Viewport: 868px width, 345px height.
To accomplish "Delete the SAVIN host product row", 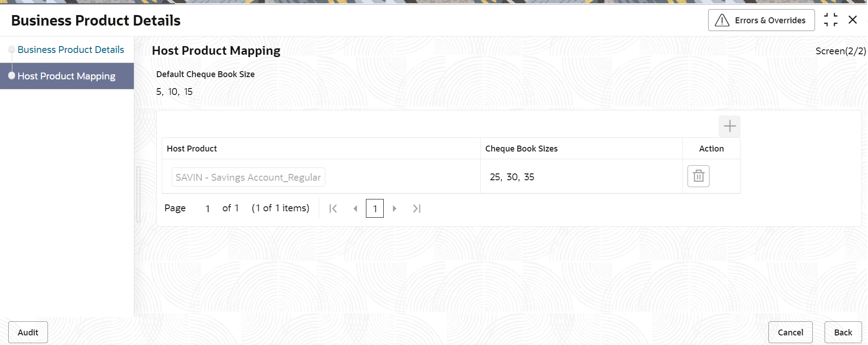I will pos(699,176).
